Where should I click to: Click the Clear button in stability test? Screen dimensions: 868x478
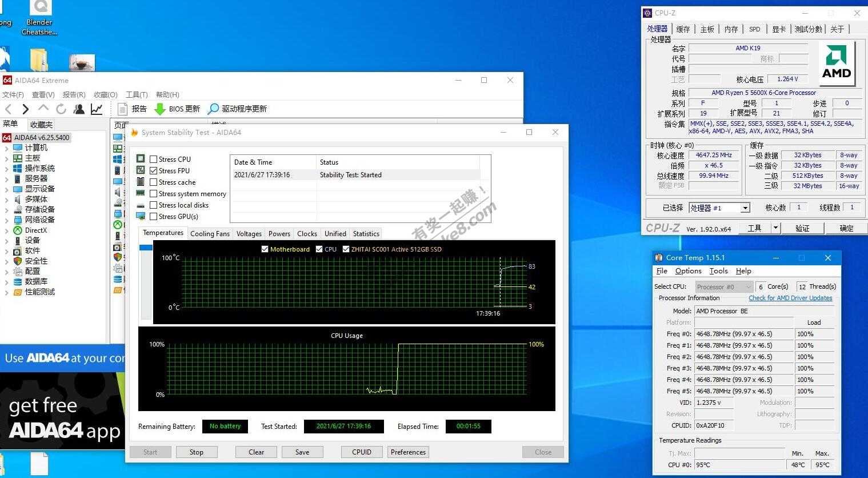[x=256, y=452]
